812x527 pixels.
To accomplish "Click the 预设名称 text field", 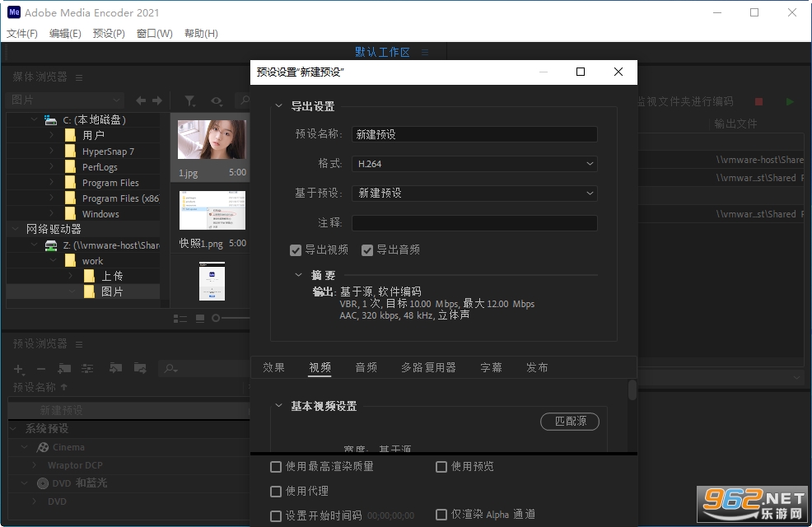I will click(474, 134).
